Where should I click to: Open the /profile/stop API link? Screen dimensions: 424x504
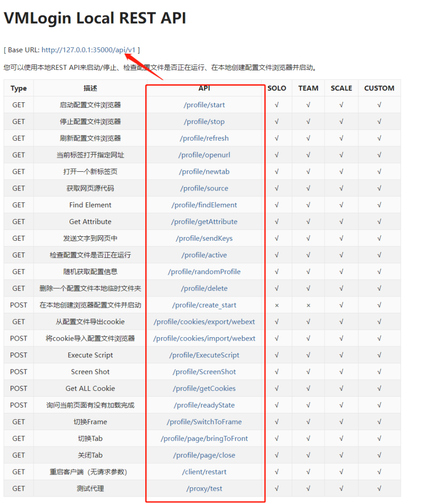pos(204,122)
